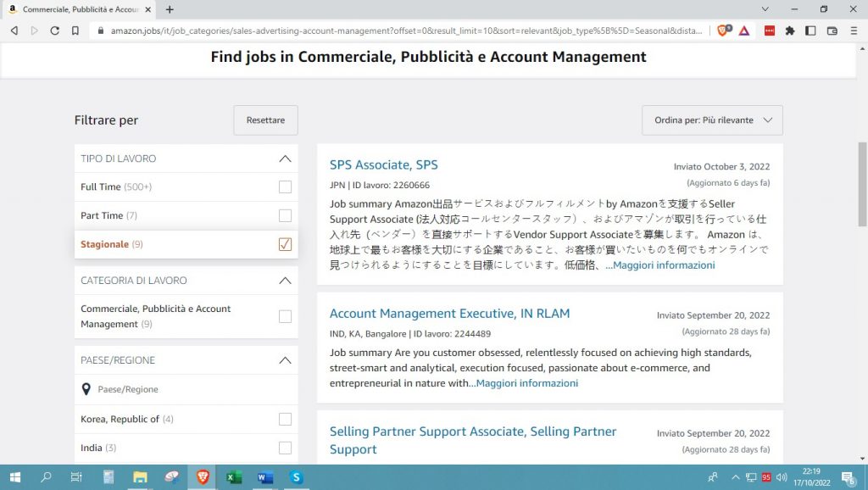
Task: Check the Full Time job type checkbox
Action: pos(285,187)
